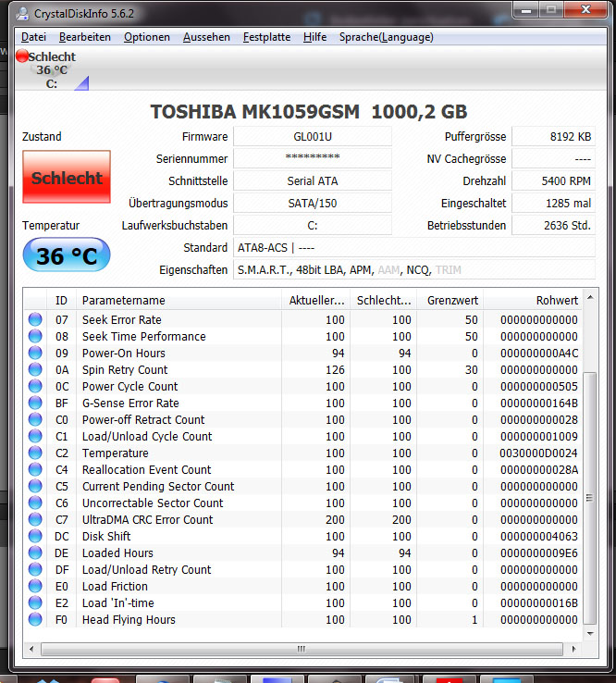Viewport: 616px width, 683px height.
Task: Click the horizontal scrollbar left arrow
Action: tap(31, 649)
